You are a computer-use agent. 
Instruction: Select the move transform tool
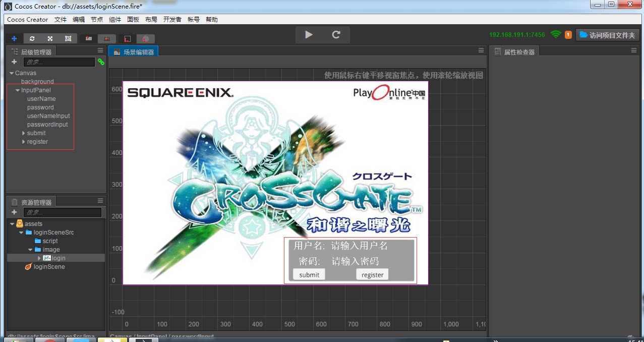(x=14, y=39)
